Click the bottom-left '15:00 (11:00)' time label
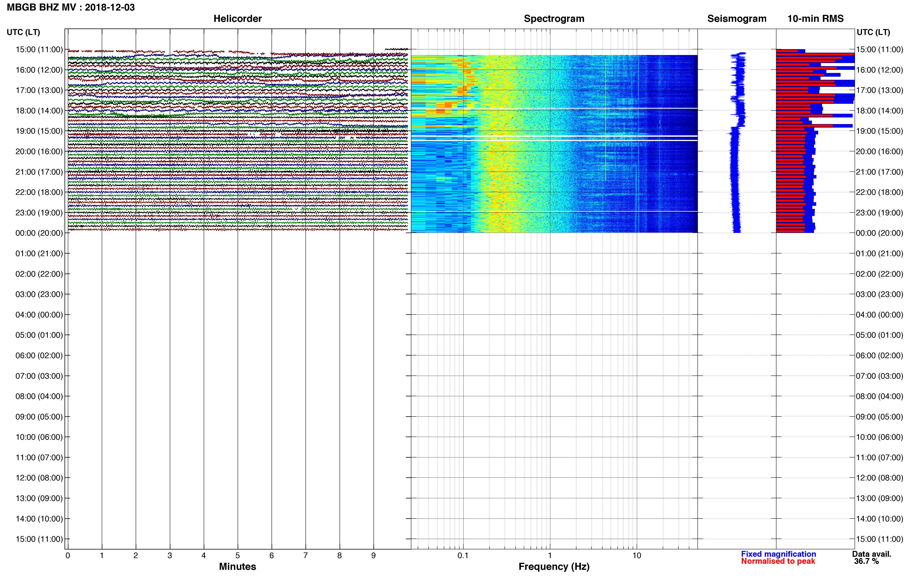This screenshot has width=924, height=578. tap(39, 539)
